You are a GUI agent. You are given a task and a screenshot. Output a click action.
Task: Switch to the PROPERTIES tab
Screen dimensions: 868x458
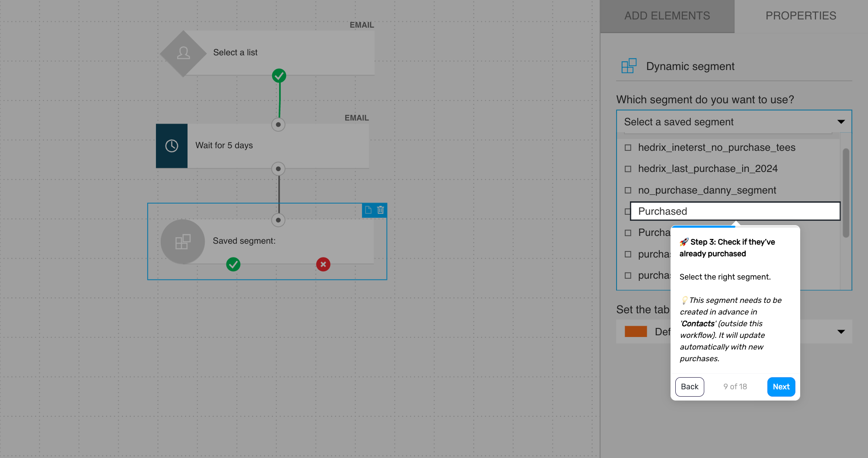tap(801, 16)
